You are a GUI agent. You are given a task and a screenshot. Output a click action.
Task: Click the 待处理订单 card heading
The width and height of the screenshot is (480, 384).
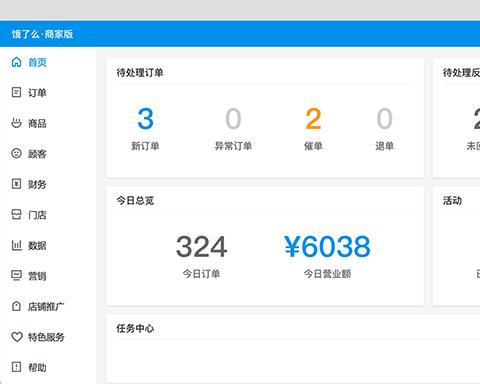140,72
